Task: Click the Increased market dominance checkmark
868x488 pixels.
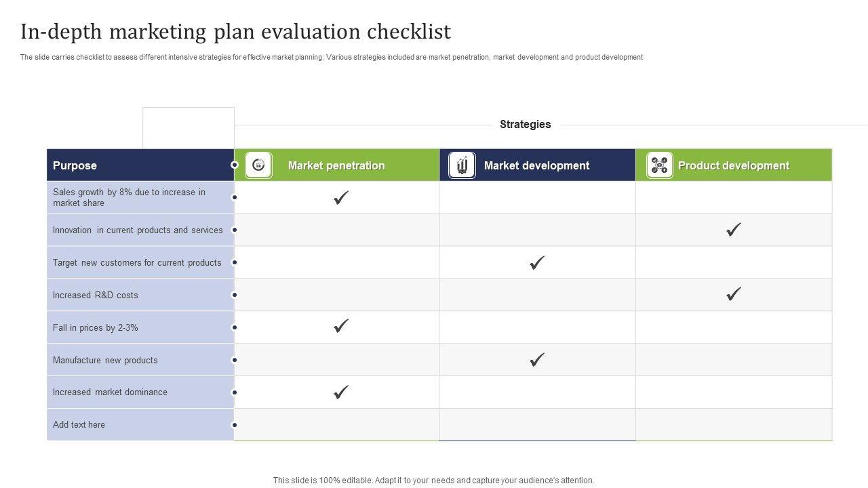Action: point(341,392)
